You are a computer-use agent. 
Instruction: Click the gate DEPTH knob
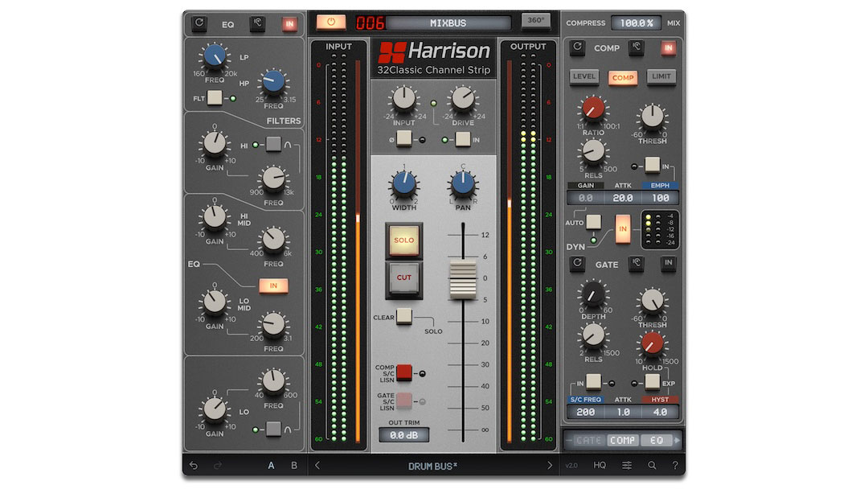(x=593, y=294)
